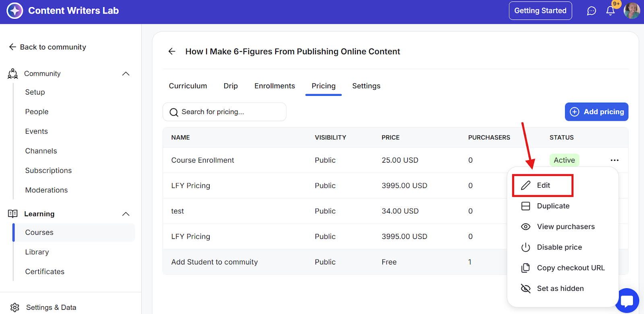Open three-dot menu for Course Enrollment row
644x314 pixels.
click(614, 160)
